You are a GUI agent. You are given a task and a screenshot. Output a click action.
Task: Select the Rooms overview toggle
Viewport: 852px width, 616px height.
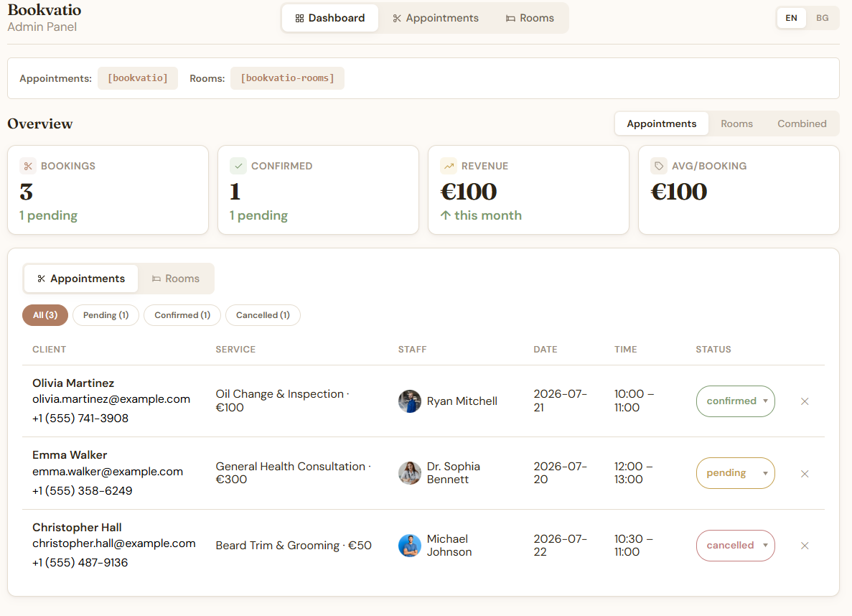coord(737,124)
